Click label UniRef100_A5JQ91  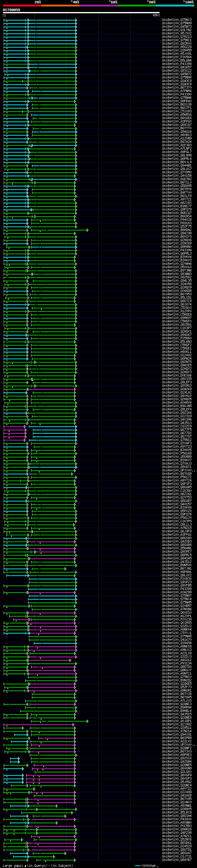coord(177,54)
